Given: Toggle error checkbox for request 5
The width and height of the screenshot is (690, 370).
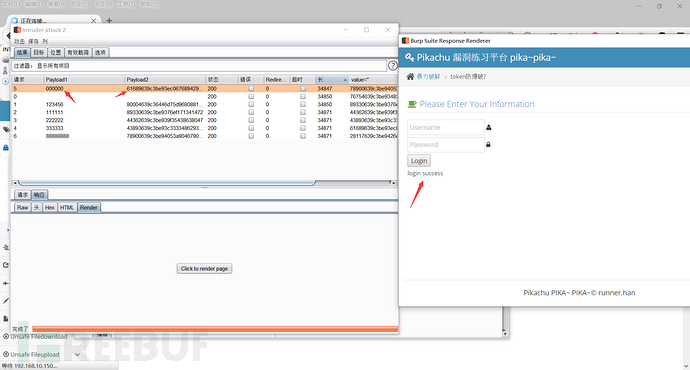Looking at the screenshot, I should [251, 88].
